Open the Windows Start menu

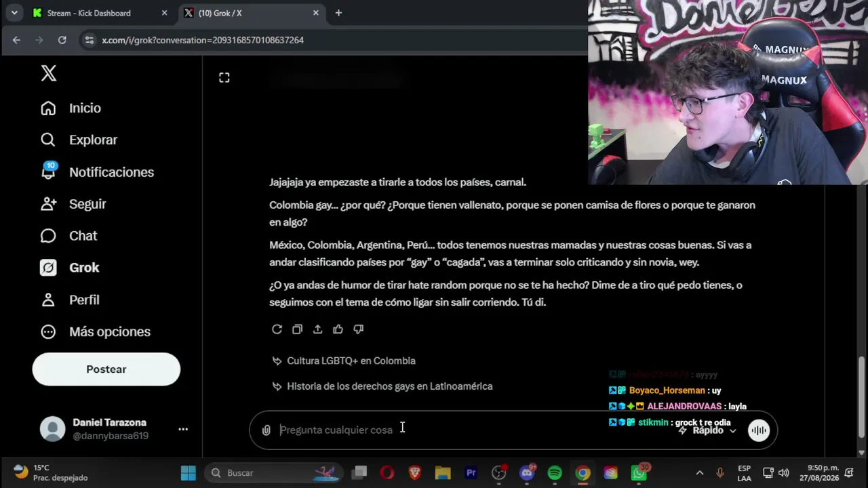tap(189, 473)
